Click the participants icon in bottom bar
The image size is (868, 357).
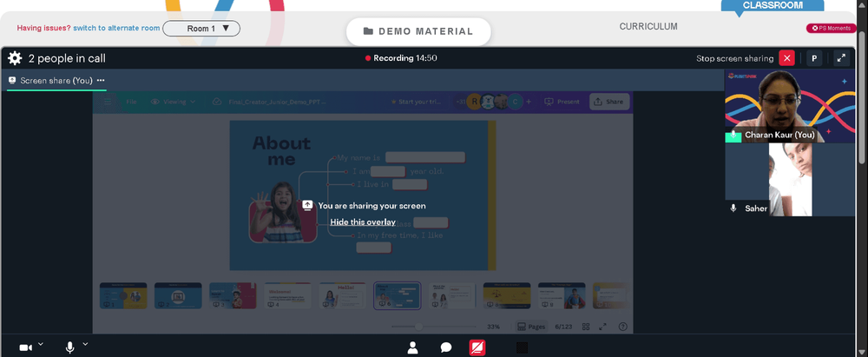pos(413,347)
